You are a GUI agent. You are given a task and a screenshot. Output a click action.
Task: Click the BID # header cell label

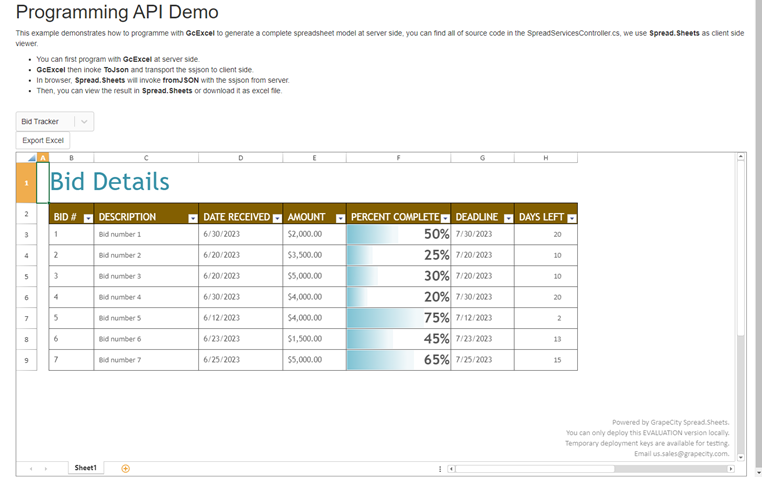coord(65,217)
